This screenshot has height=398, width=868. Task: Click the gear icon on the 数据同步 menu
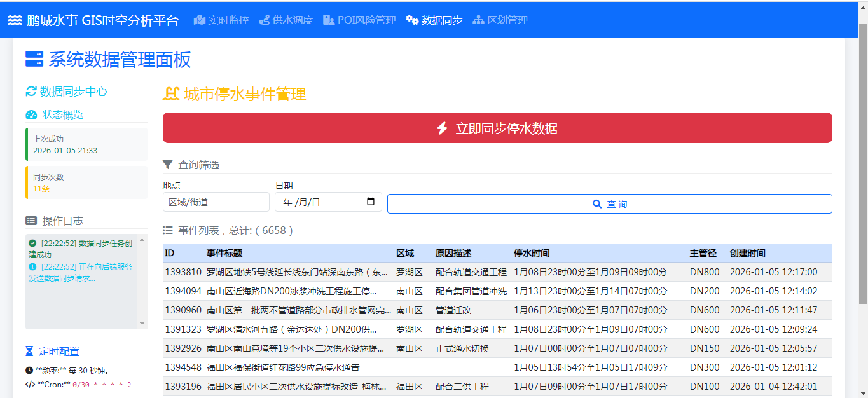point(411,19)
